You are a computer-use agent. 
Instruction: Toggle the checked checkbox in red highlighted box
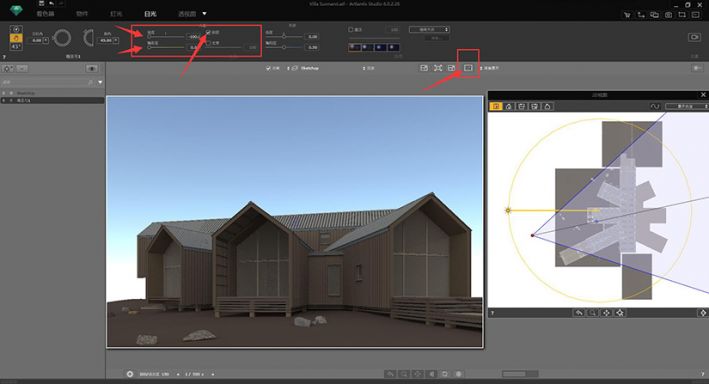coord(208,33)
